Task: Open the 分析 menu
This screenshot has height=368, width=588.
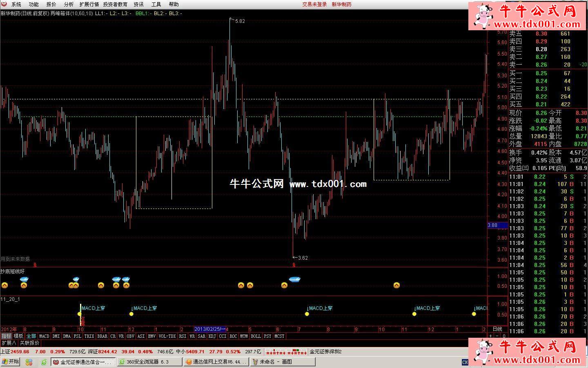Action: 69,4
